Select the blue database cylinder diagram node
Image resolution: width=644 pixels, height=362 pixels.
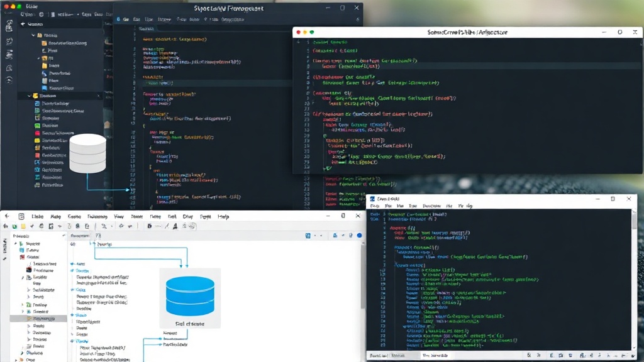tap(190, 296)
